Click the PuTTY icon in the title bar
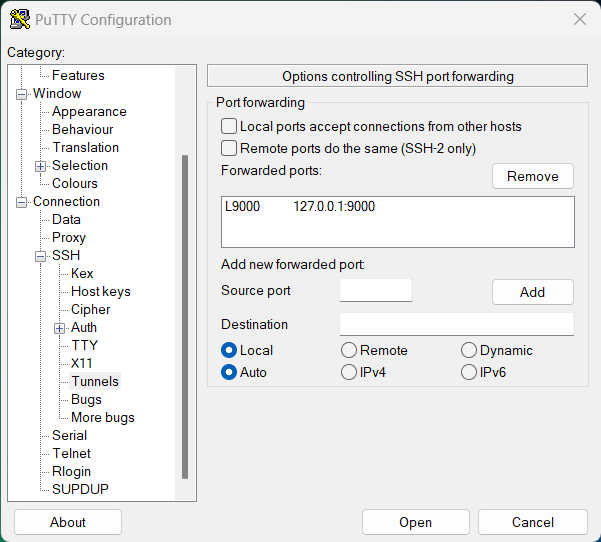 [20, 20]
